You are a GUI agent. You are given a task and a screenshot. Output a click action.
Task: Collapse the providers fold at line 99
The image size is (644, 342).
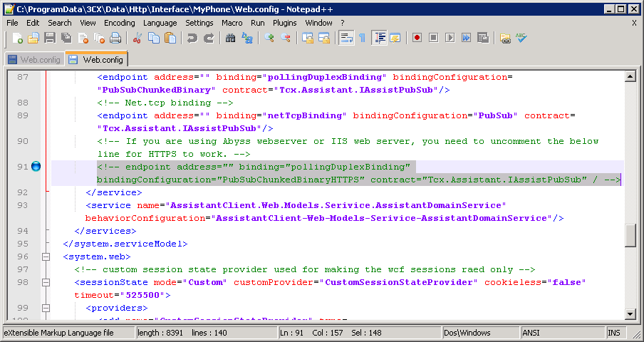[x=46, y=308]
